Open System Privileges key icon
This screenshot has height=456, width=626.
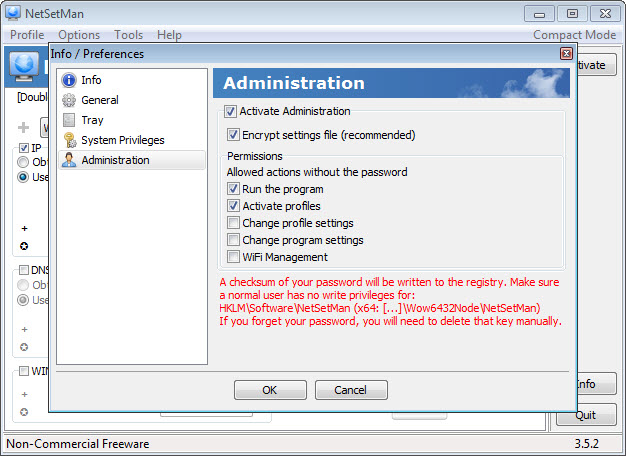[x=70, y=140]
